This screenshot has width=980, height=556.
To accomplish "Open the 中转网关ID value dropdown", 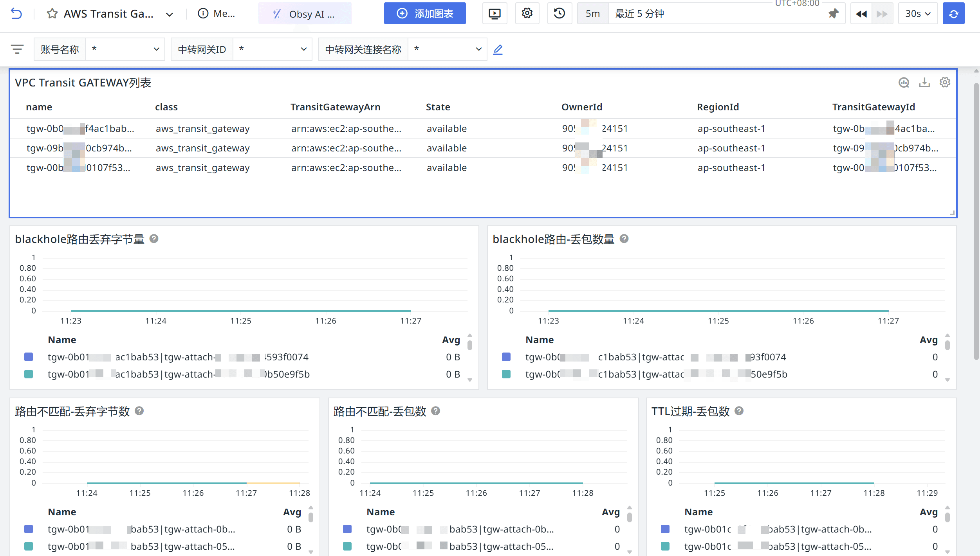I will pos(273,49).
